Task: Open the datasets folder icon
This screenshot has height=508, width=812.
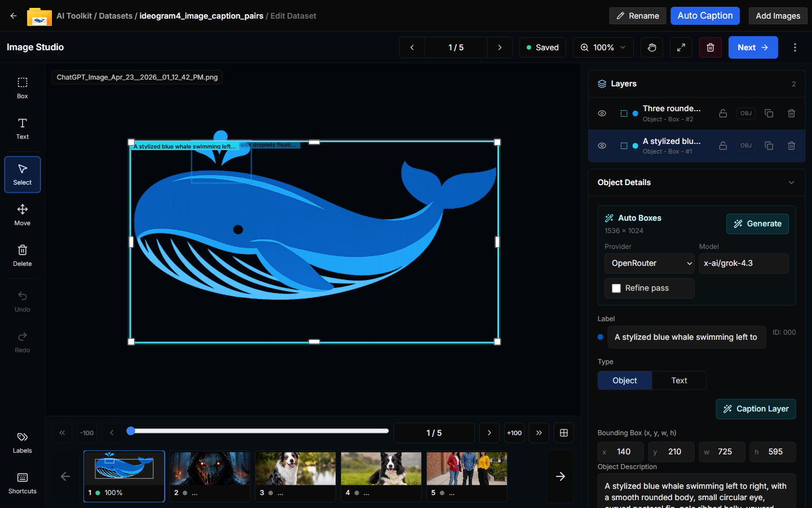Action: pyautogui.click(x=39, y=16)
